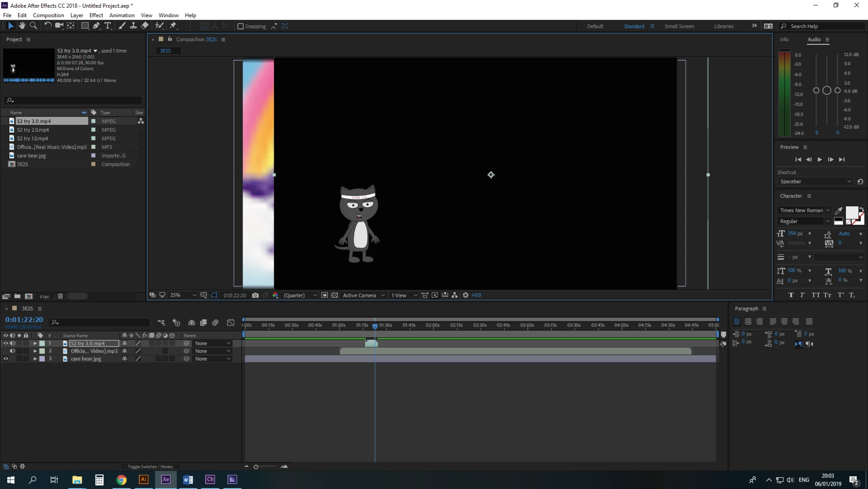Viewport: 868px width, 489px height.
Task: Take a snapshot with the camera icon
Action: tap(255, 295)
